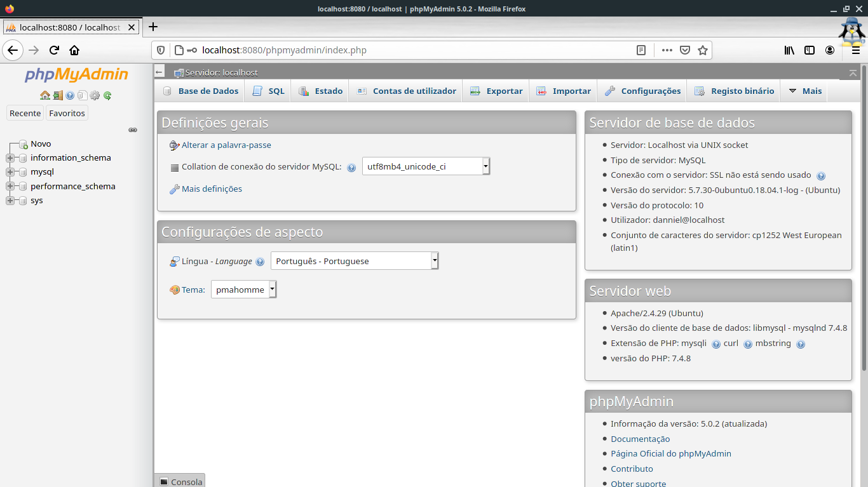Open Exportar tab
The height and width of the screenshot is (487, 868).
[x=496, y=91]
